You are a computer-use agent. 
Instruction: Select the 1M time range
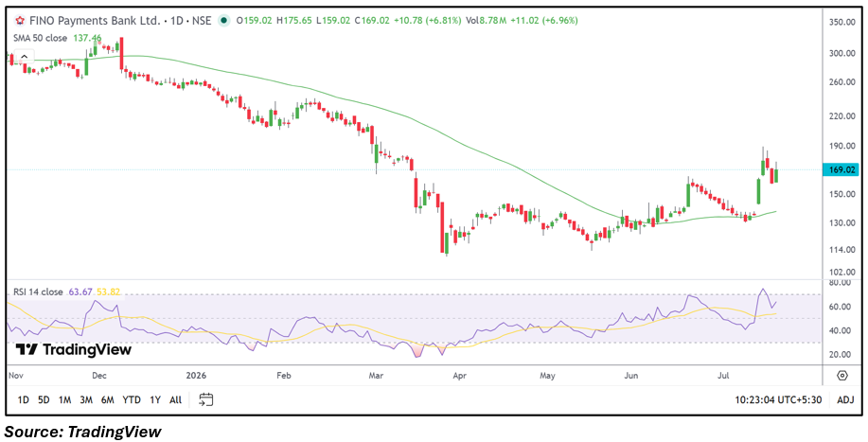(64, 399)
